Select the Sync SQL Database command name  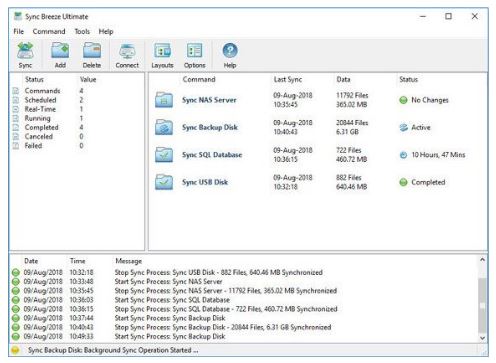tap(212, 155)
